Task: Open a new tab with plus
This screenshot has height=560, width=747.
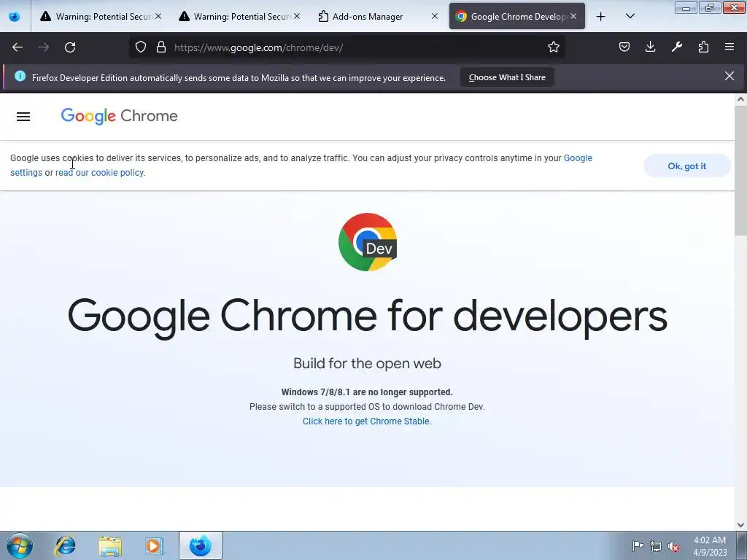Action: coord(601,17)
